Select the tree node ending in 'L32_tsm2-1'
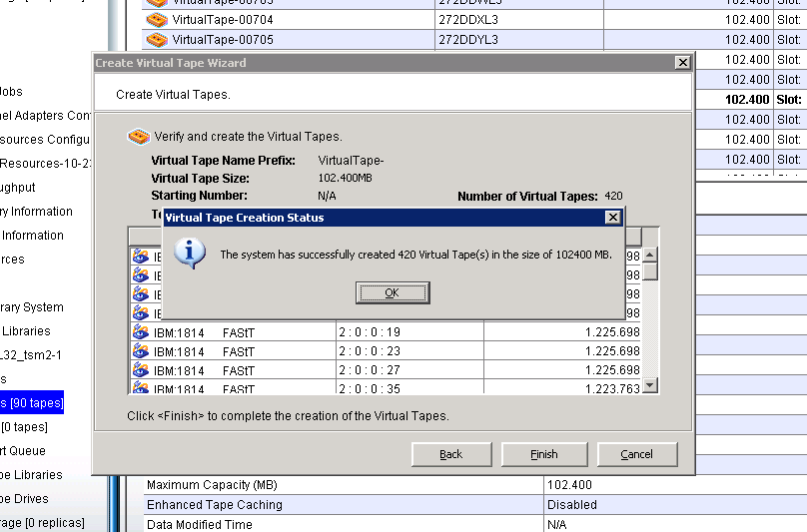Image resolution: width=807 pixels, height=532 pixels. [x=31, y=355]
